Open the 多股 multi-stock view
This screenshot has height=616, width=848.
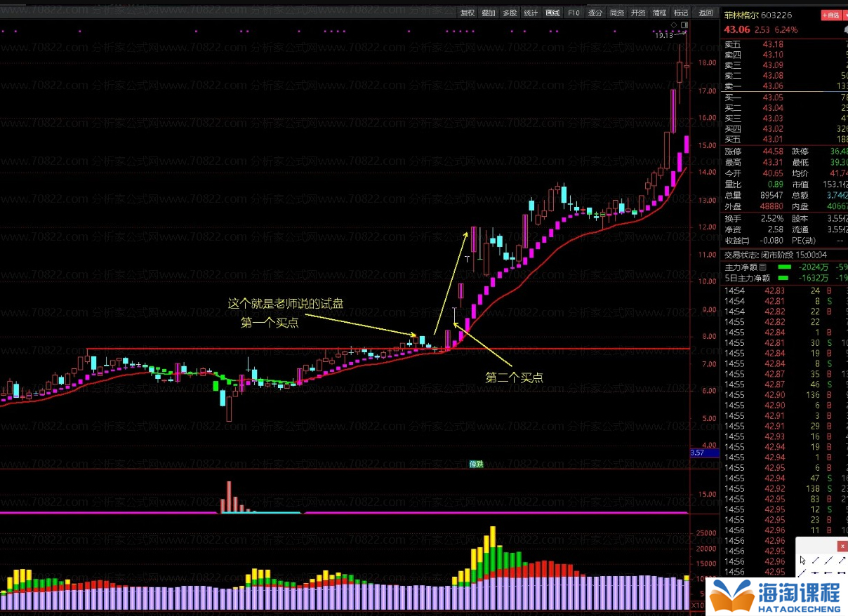(x=510, y=13)
